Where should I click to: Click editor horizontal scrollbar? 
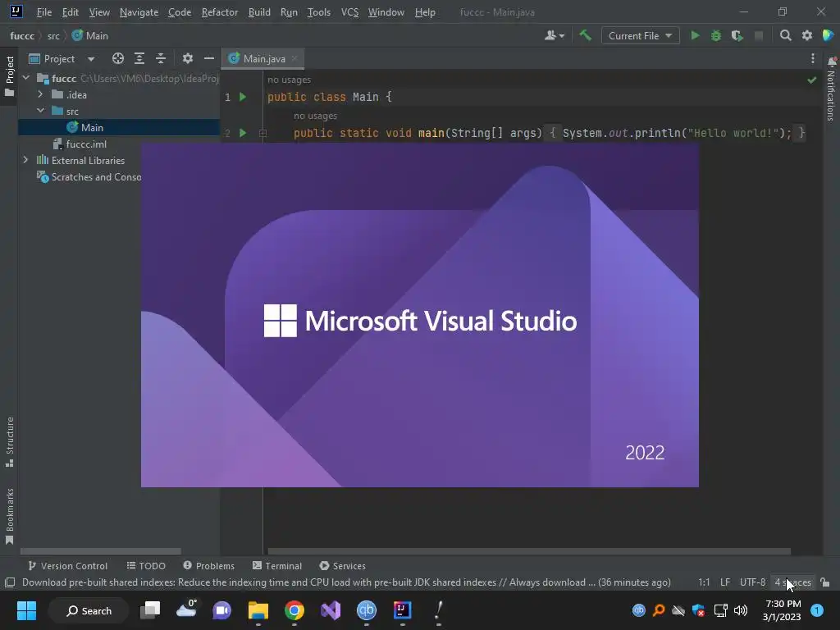tap(529, 551)
